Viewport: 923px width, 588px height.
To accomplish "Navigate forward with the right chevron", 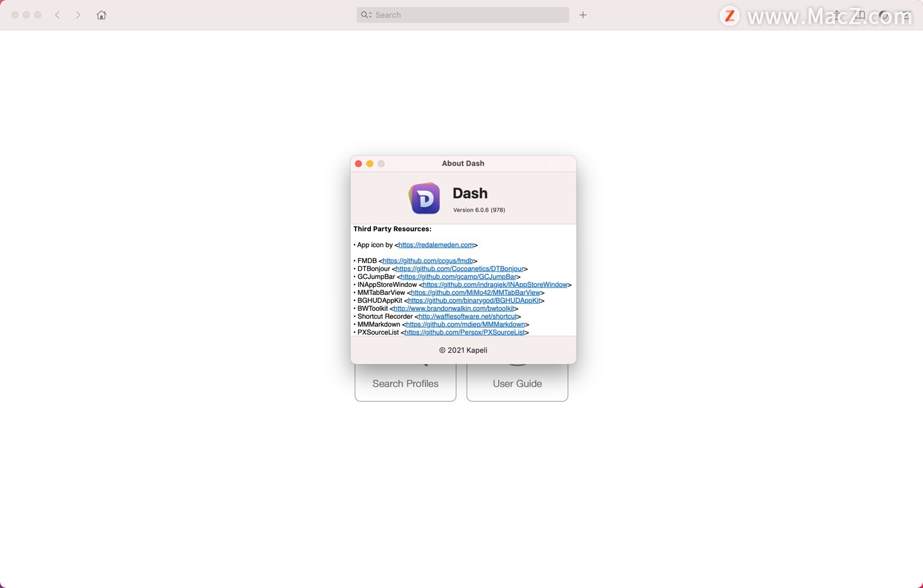I will (x=78, y=15).
